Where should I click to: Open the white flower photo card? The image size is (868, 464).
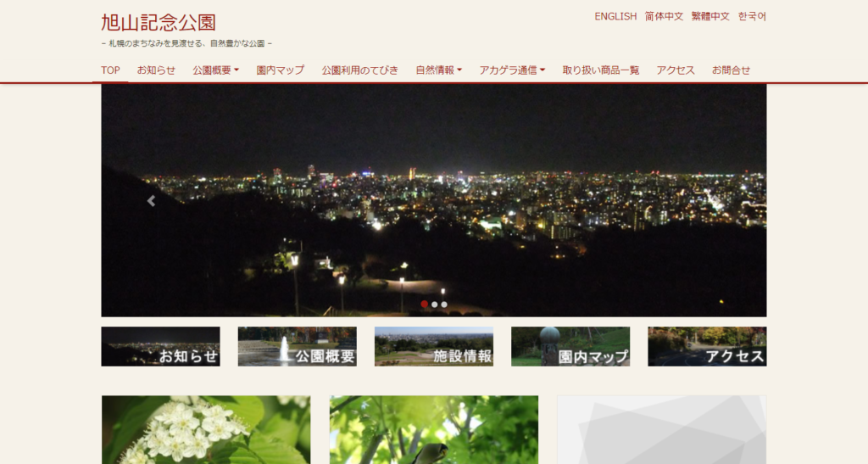(x=206, y=430)
